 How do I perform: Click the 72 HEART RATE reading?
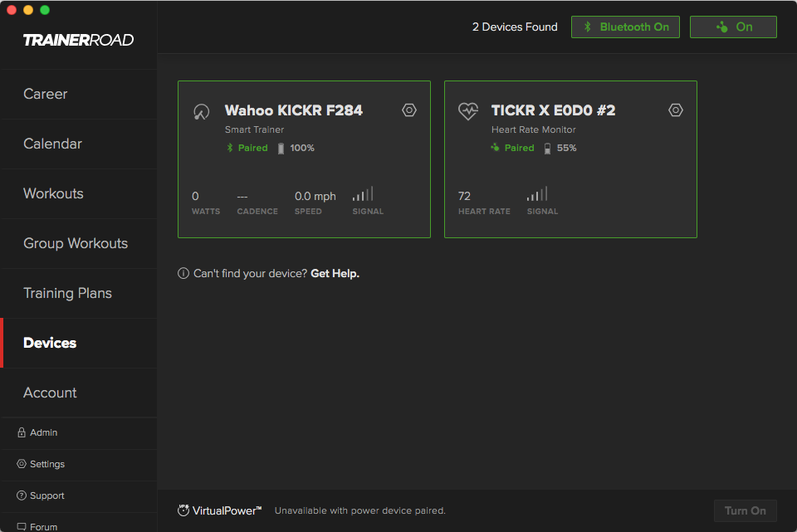pos(484,203)
